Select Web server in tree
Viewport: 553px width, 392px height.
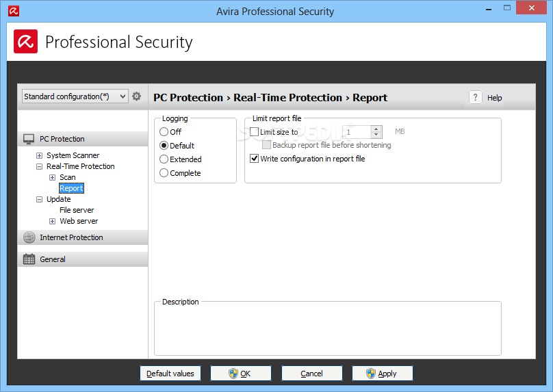coord(79,221)
